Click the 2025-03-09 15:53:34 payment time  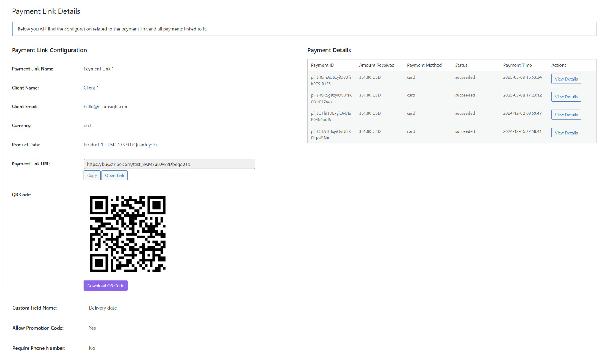tap(522, 77)
